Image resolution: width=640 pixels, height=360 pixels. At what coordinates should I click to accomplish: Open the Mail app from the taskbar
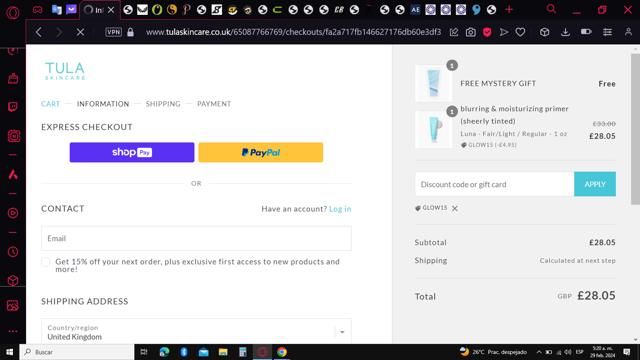point(203,352)
